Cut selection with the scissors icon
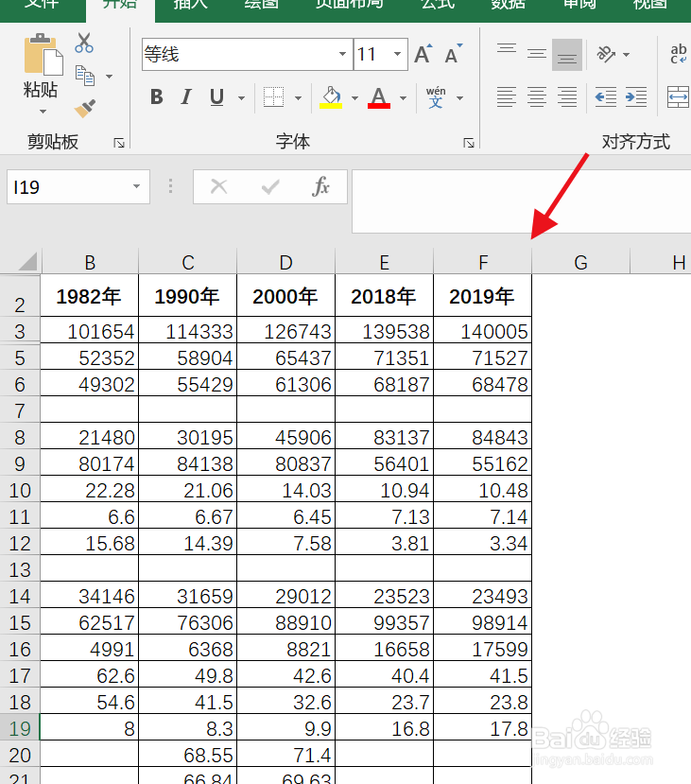Image resolution: width=691 pixels, height=784 pixels. point(84,43)
